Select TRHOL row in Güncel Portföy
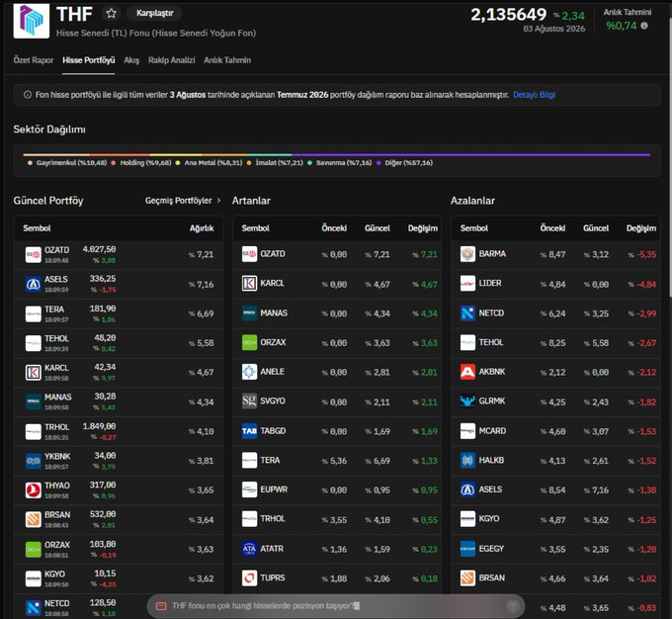The image size is (672, 619). (119, 431)
